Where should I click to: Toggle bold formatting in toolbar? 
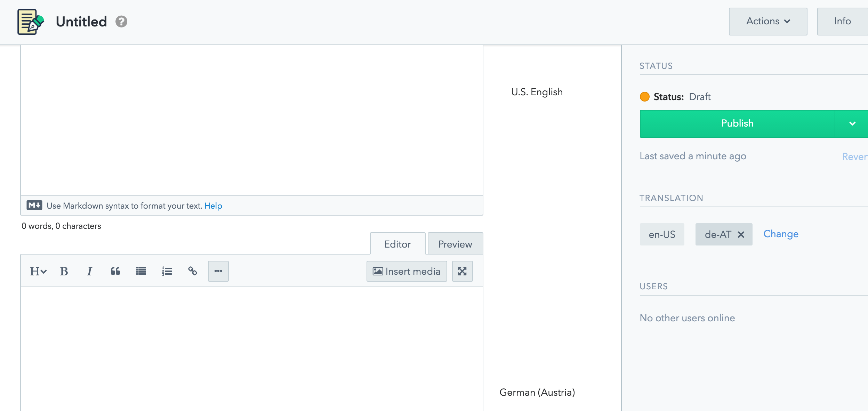tap(64, 271)
